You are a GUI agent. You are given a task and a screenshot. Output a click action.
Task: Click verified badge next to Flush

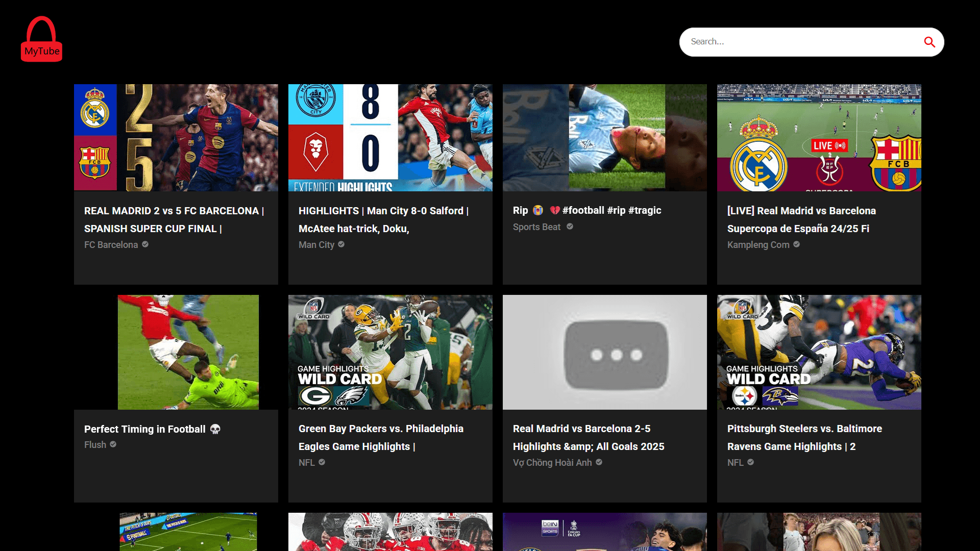(x=113, y=444)
